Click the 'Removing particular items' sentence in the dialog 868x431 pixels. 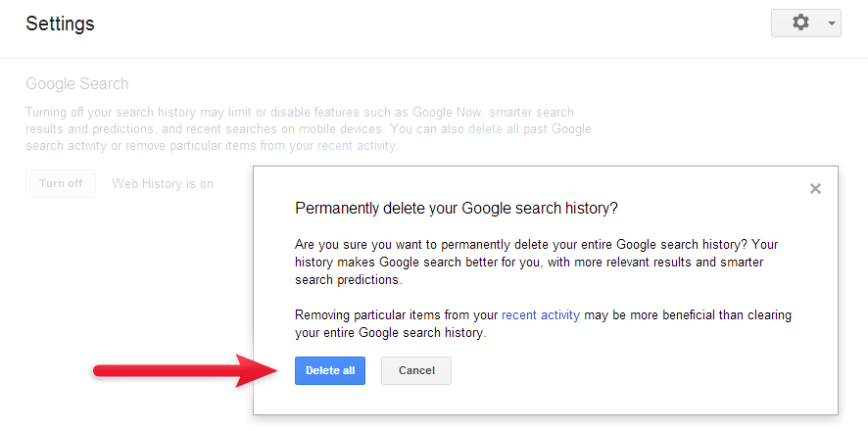pyautogui.click(x=543, y=324)
